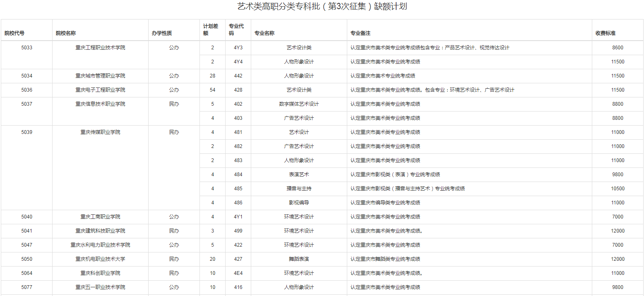Image resolution: width=644 pixels, height=296 pixels.
Task: Click the 重庆五一职业技术学院 school name
Action: (x=100, y=287)
